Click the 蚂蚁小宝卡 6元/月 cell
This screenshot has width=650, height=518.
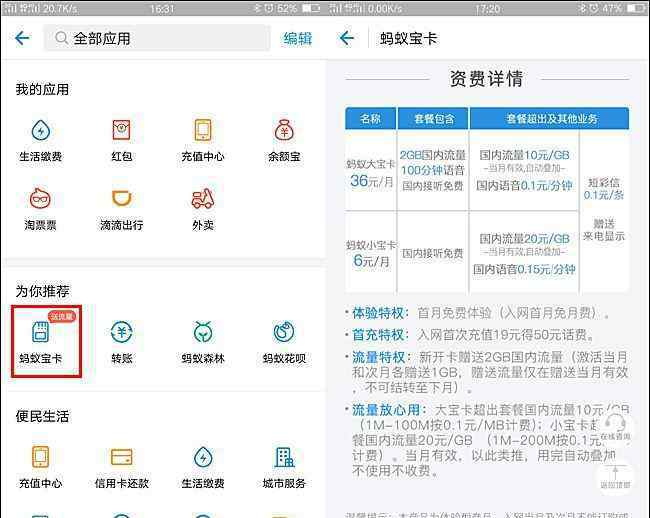(371, 254)
